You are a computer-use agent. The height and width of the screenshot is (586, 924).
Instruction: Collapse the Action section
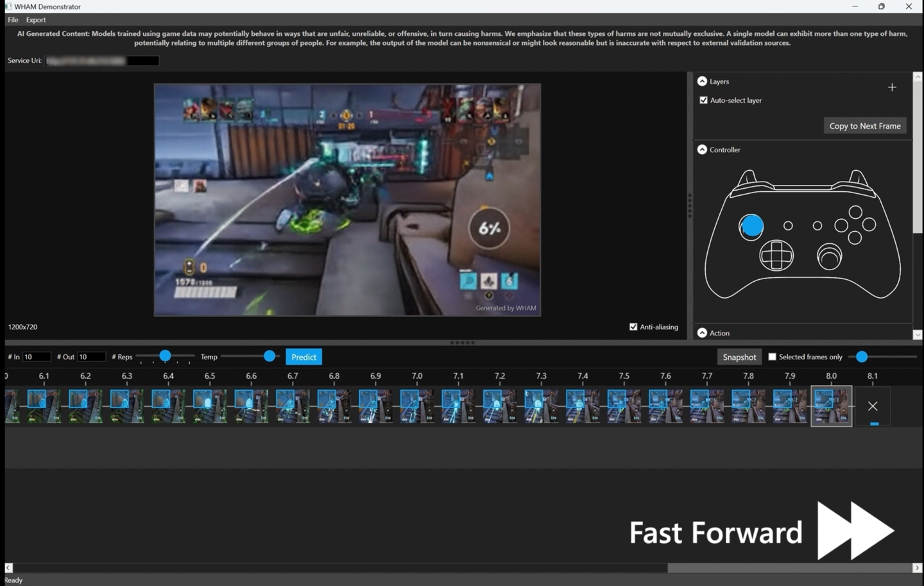coord(702,333)
